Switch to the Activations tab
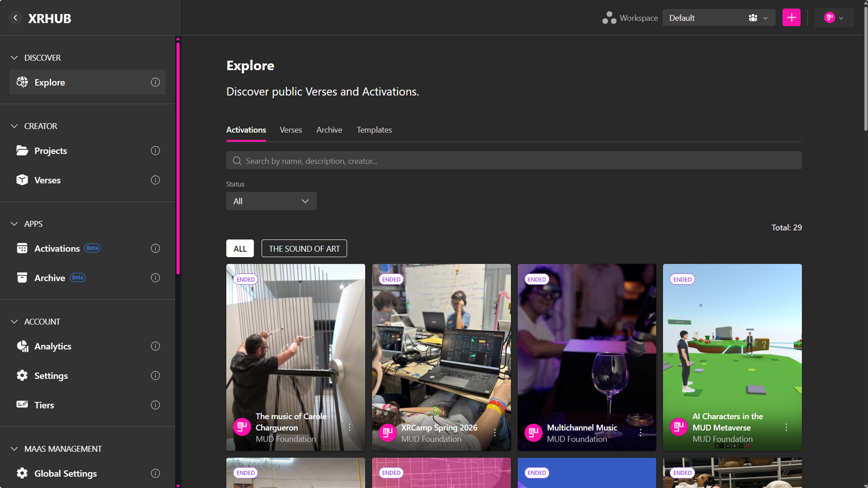 point(246,130)
